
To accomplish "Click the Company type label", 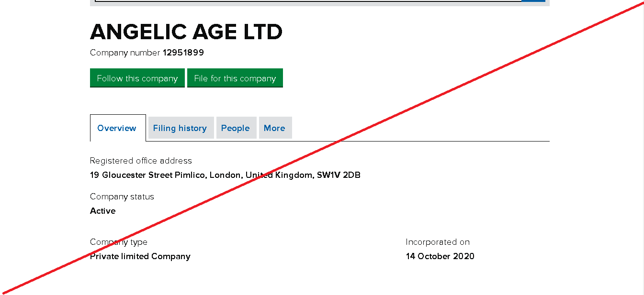I will point(119,242).
